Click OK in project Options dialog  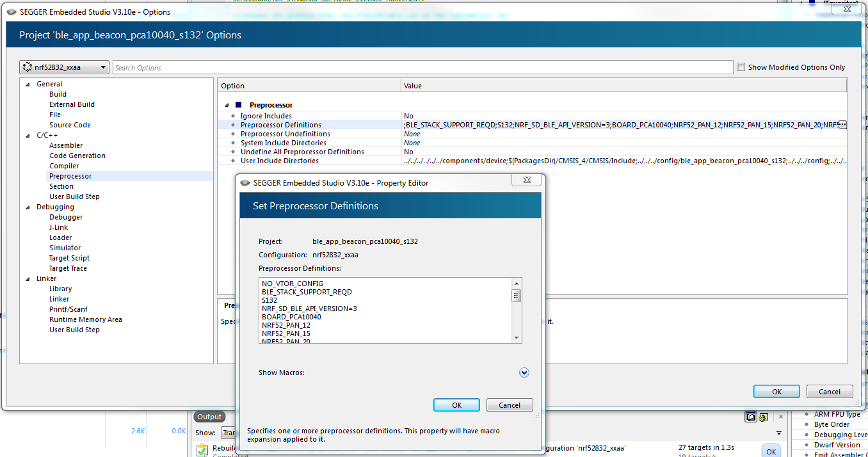point(776,392)
